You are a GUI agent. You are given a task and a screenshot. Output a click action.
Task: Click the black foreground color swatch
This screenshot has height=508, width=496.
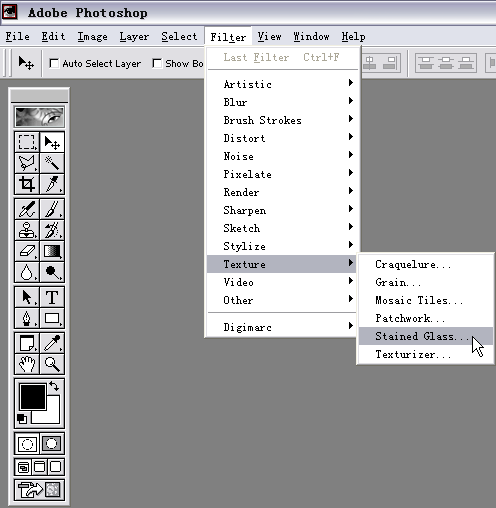[x=33, y=397]
